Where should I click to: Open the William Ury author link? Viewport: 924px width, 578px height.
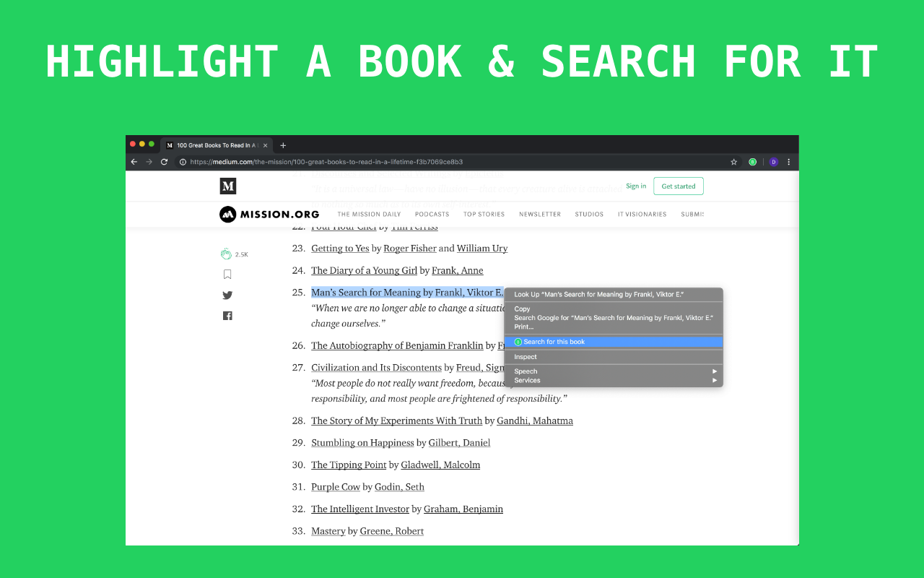click(x=482, y=249)
